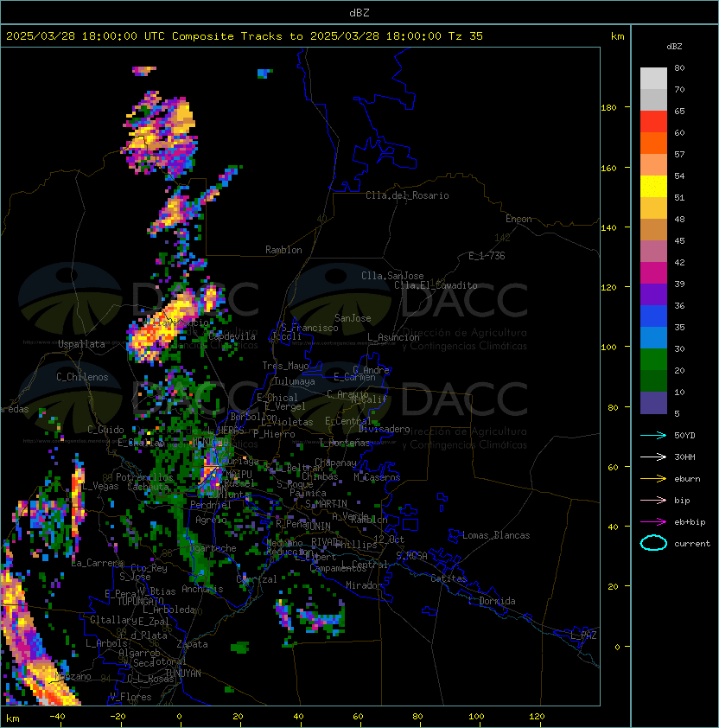Click the cyan 50YD arrow legend icon
Screen dimensions: 719x728
pos(653,435)
